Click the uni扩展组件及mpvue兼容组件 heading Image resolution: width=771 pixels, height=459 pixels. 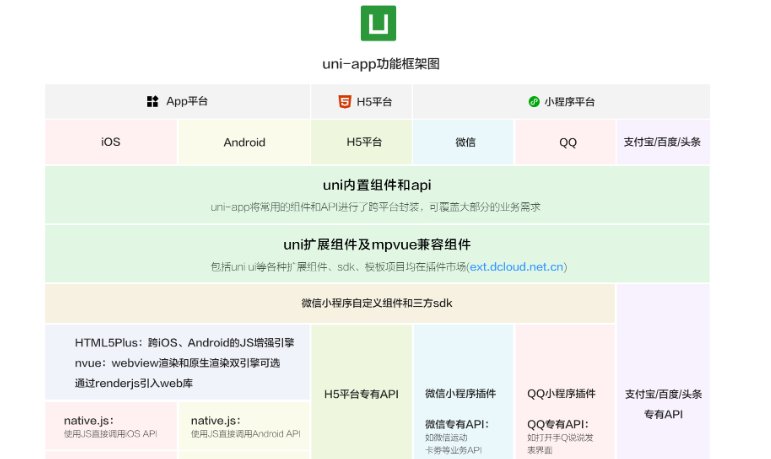[377, 245]
